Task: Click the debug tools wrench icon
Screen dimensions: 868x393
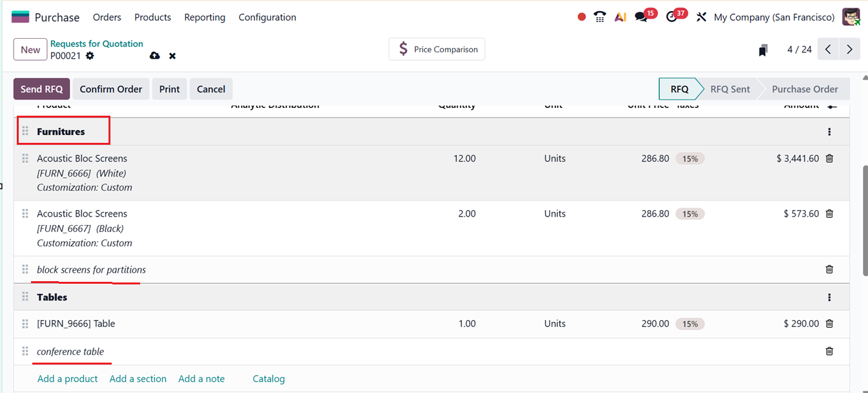Action: click(701, 17)
